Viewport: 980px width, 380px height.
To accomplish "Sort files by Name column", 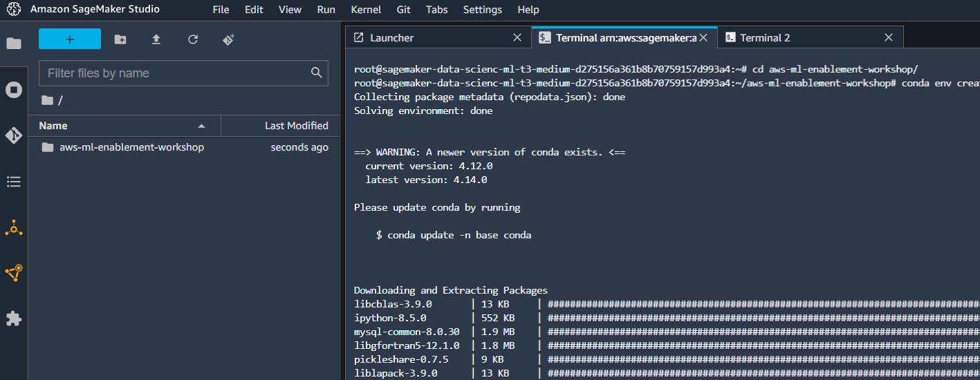I will pos(124,126).
